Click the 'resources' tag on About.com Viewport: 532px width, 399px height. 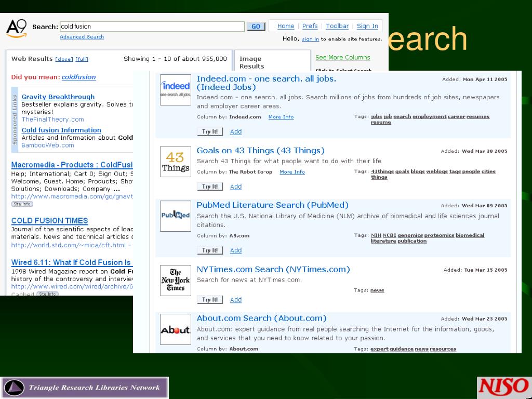pyautogui.click(x=443, y=349)
